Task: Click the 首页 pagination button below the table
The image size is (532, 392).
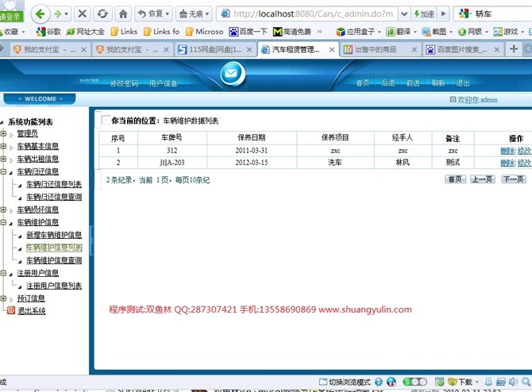Action: (x=455, y=179)
